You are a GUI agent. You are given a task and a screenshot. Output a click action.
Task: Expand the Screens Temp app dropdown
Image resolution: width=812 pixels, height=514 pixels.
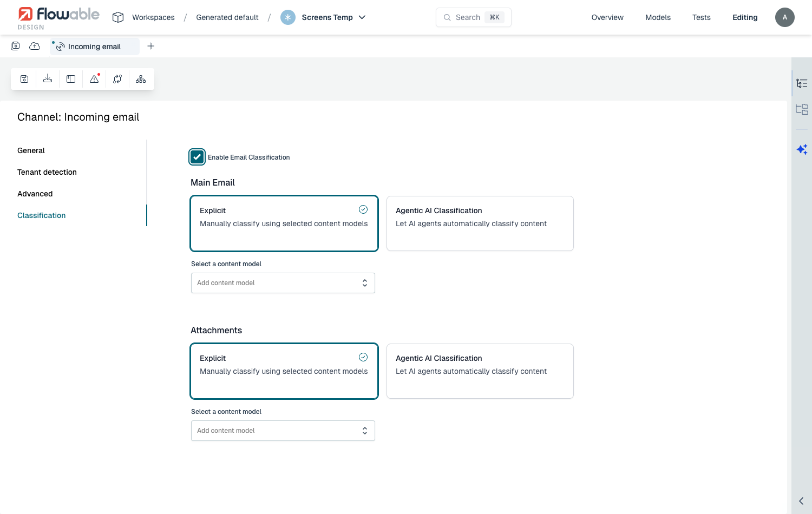pyautogui.click(x=362, y=17)
